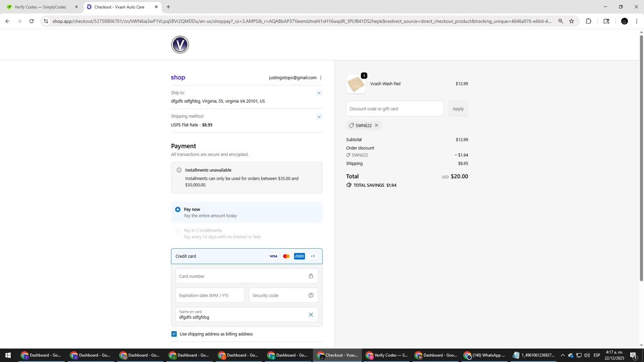Click the Card number input field

click(247, 276)
